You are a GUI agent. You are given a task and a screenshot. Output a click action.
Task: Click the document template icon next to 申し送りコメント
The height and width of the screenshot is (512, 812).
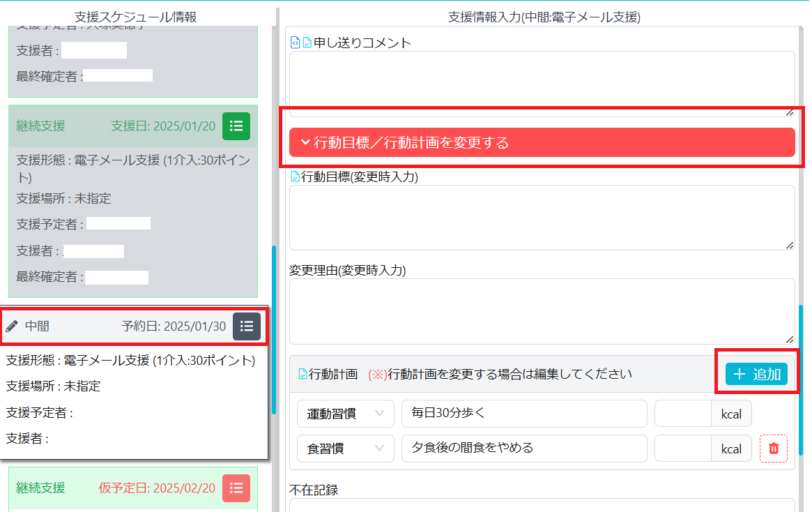pyautogui.click(x=307, y=42)
